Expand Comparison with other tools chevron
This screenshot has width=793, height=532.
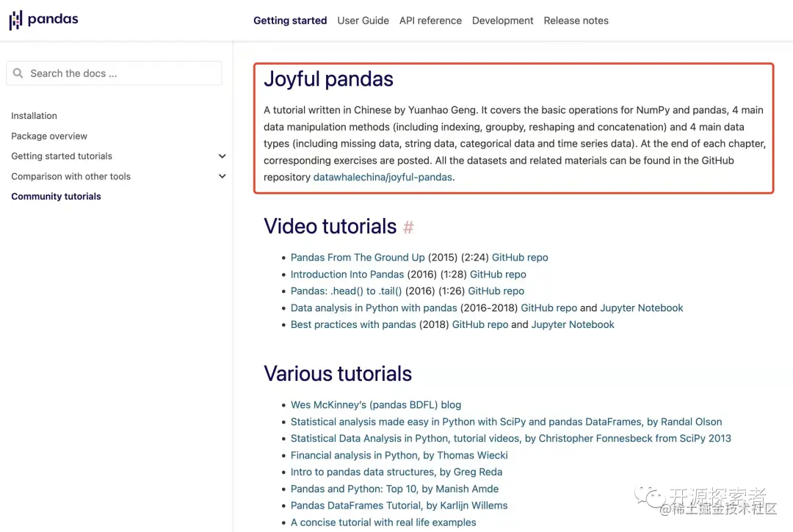point(222,176)
